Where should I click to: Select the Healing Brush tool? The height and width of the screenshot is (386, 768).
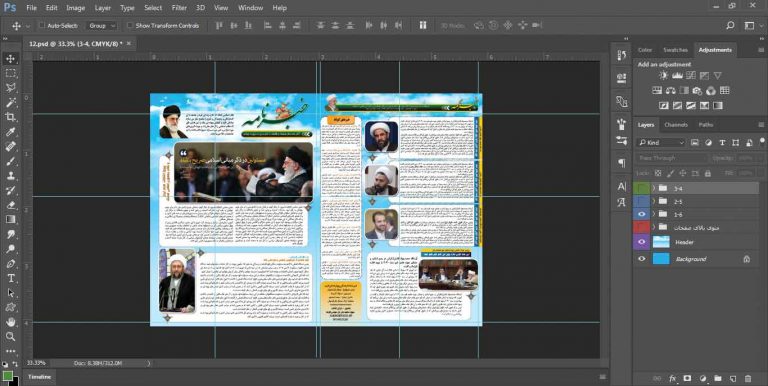tap(10, 146)
